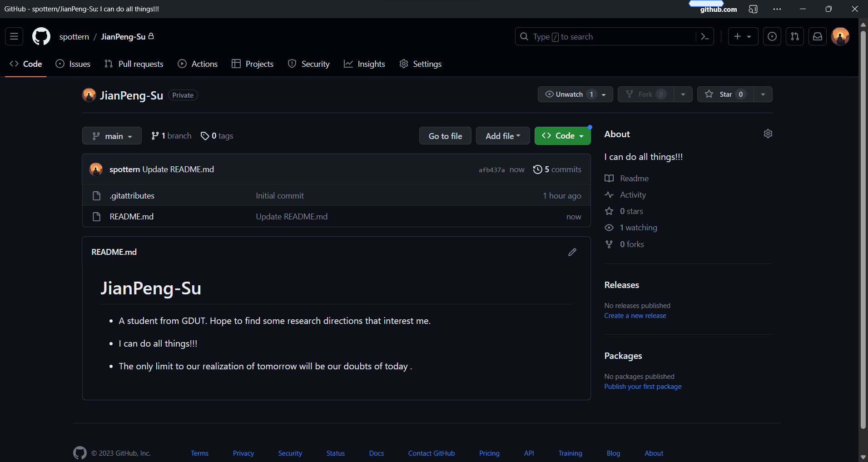Select the Code tab
The image size is (868, 462).
click(26, 64)
